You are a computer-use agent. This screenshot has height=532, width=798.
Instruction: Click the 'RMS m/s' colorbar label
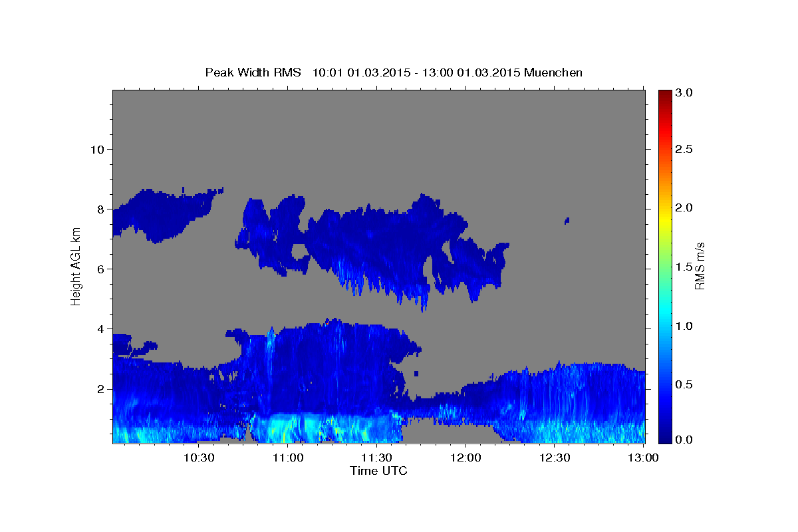700,266
